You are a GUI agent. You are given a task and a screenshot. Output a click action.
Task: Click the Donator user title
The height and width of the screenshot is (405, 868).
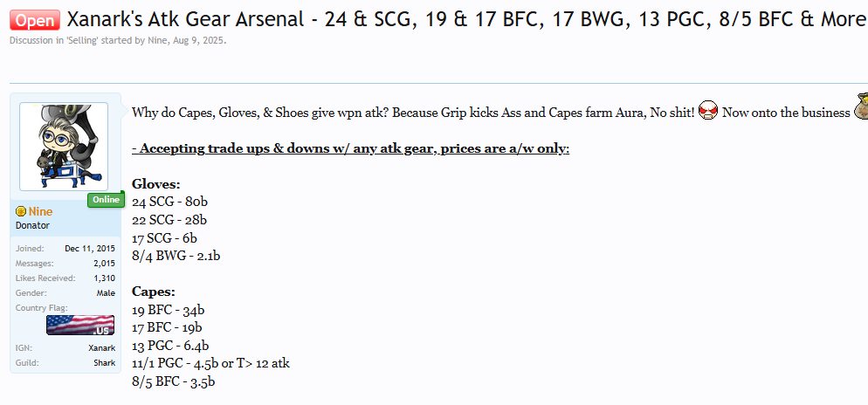pyautogui.click(x=32, y=225)
